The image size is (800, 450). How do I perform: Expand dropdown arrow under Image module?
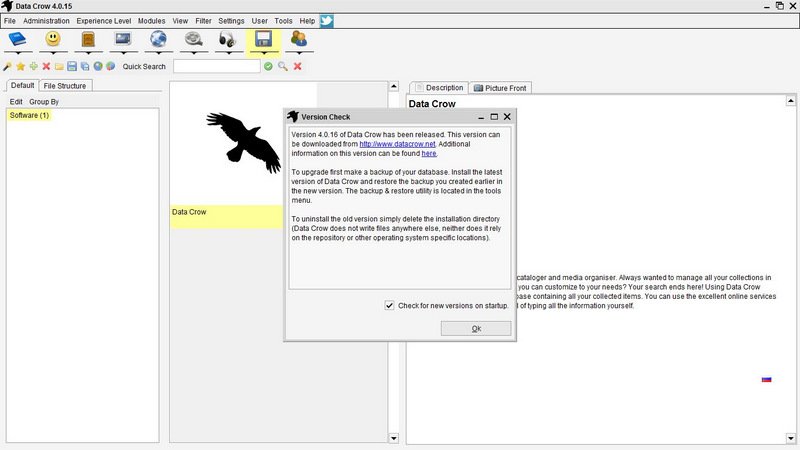123,52
